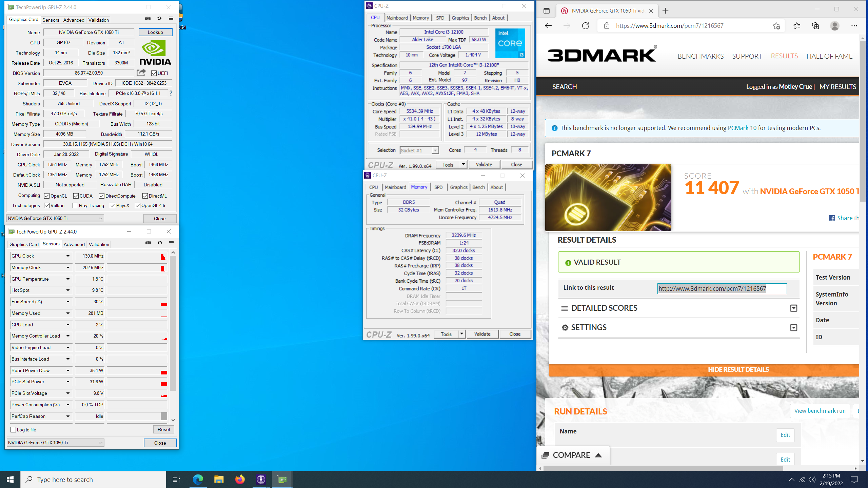Click the NVIDIA logo in GPU-Z
Screen dimensions: 868x488
[x=155, y=53]
